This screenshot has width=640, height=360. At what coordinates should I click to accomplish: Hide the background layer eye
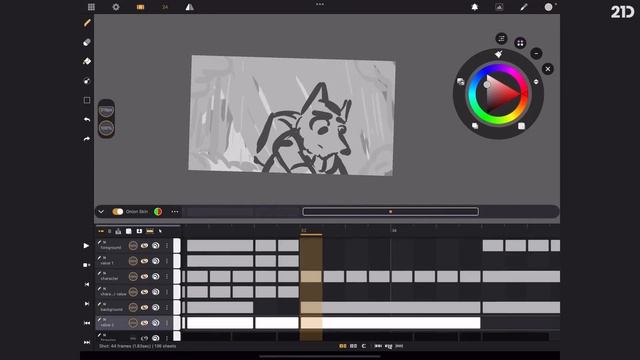pos(144,307)
